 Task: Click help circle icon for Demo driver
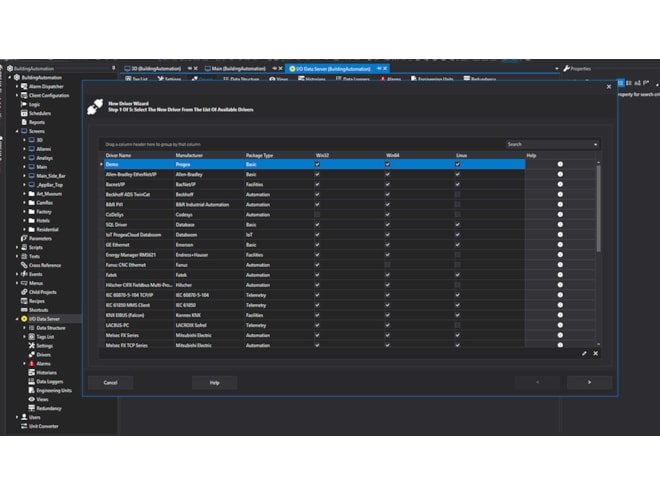560,164
